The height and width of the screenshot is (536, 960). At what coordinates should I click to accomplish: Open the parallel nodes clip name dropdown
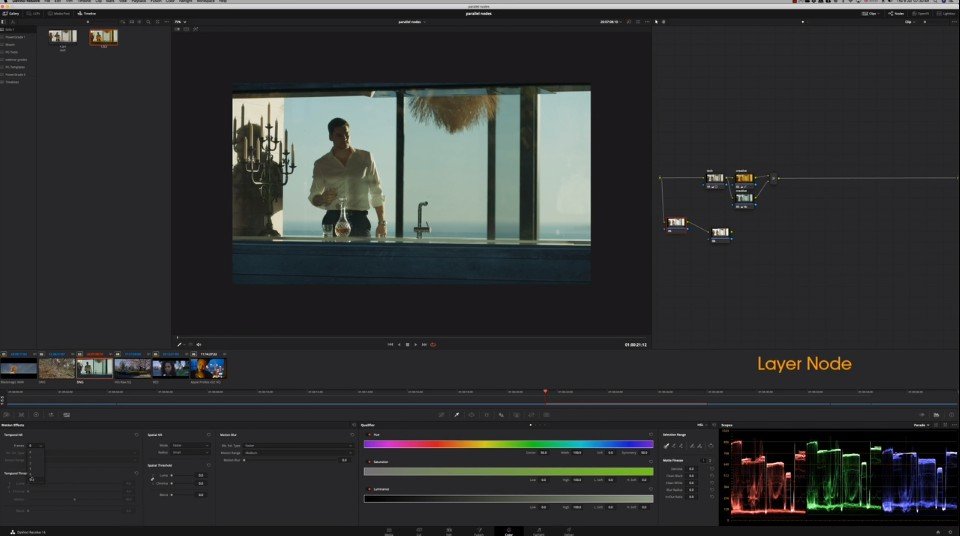(411, 22)
